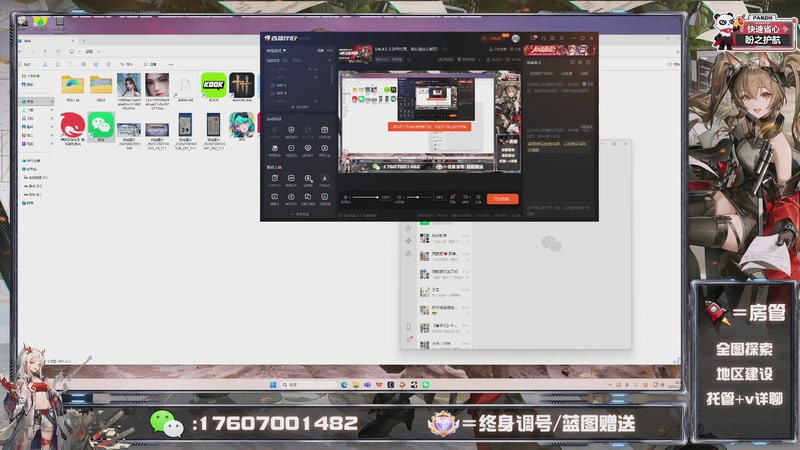Adjust the speaker volume slider in streaming app
The height and width of the screenshot is (450, 800).
tap(418, 197)
